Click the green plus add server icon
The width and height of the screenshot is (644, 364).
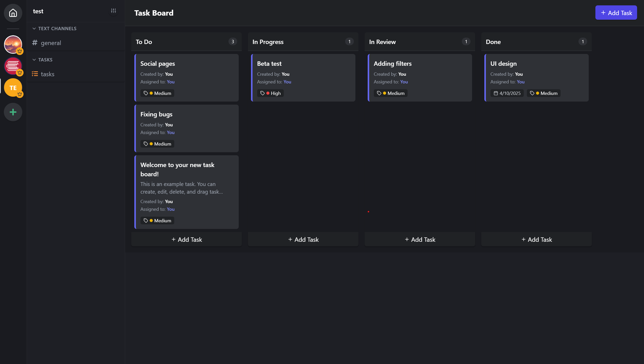(13, 112)
